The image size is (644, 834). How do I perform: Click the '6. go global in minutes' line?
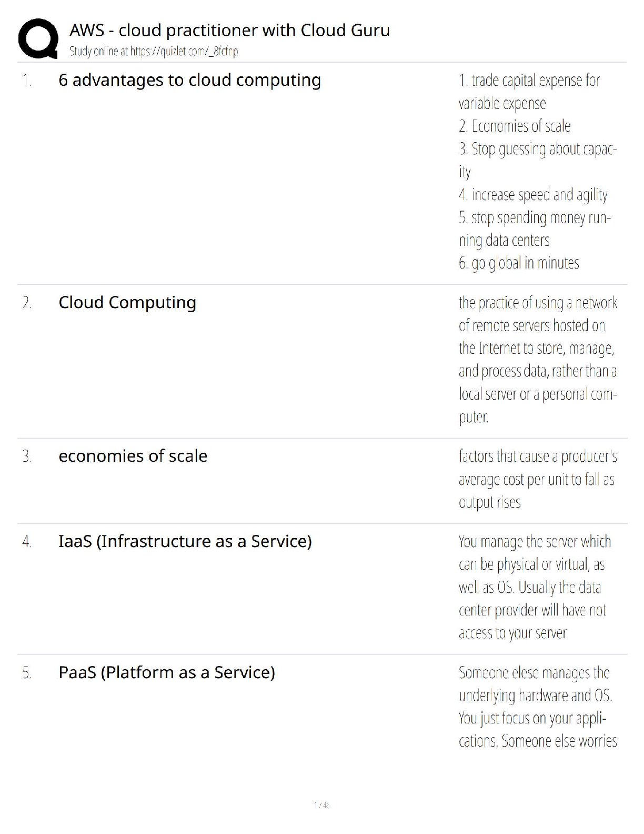click(x=518, y=263)
